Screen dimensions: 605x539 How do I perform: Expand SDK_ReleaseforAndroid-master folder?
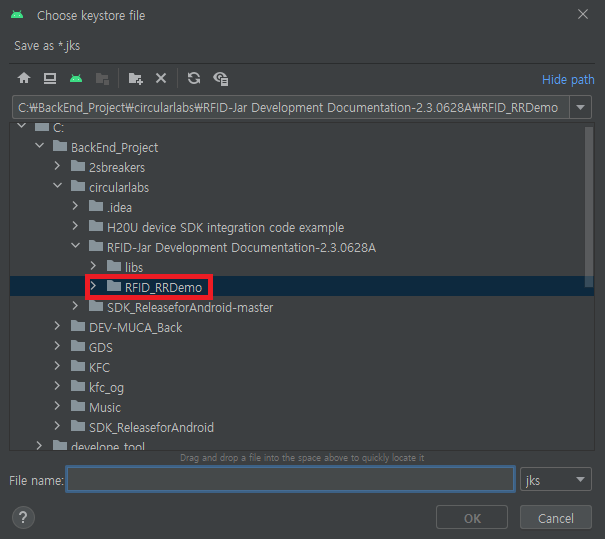pos(75,306)
